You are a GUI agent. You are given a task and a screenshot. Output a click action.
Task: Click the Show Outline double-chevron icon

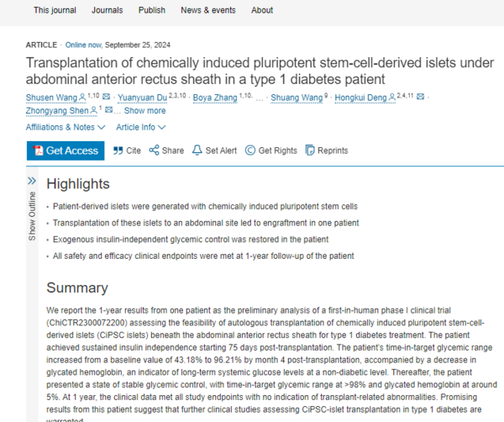pos(32,180)
